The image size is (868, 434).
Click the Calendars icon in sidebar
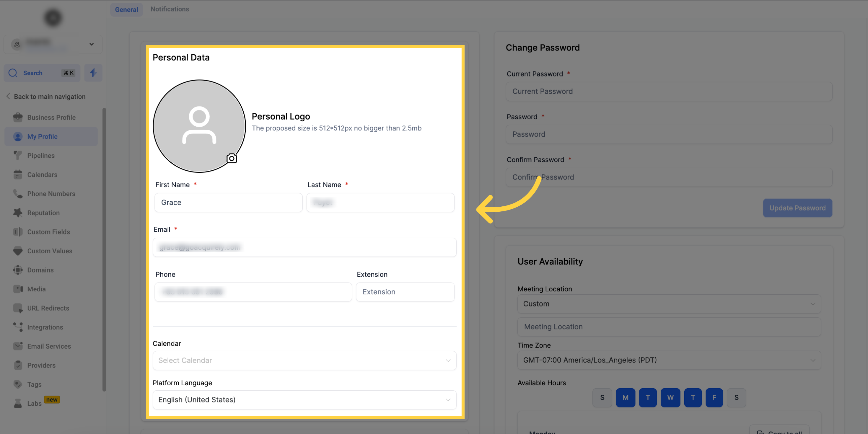[18, 174]
